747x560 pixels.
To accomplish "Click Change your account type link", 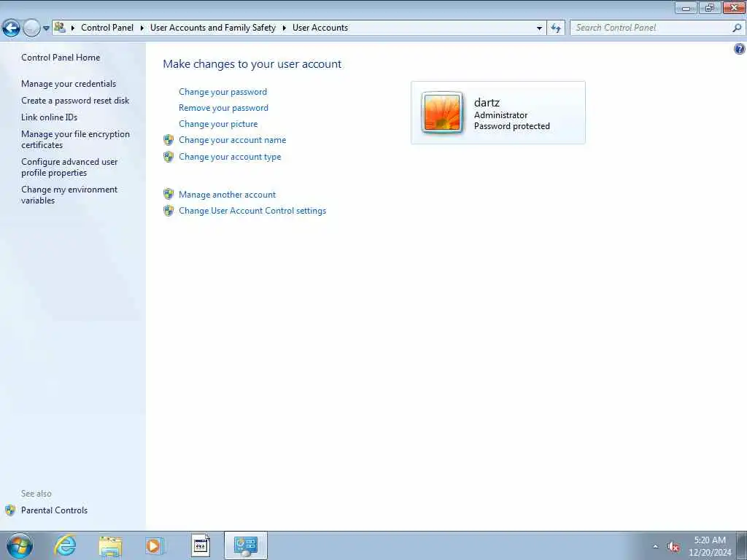I will (x=230, y=157).
